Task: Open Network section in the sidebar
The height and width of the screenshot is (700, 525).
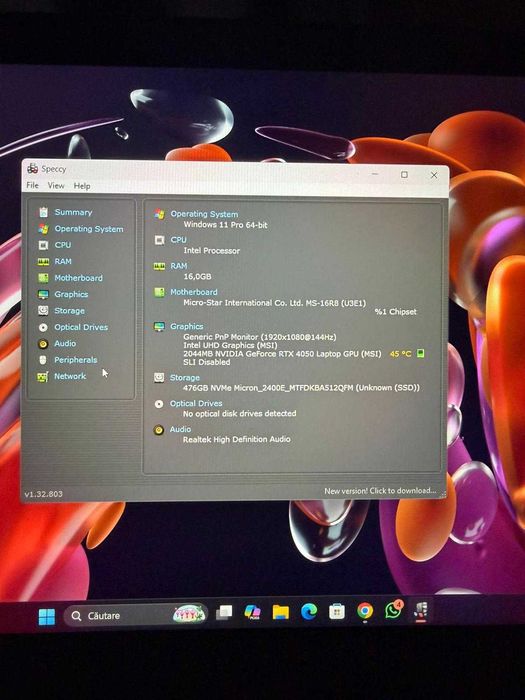Action: point(70,376)
